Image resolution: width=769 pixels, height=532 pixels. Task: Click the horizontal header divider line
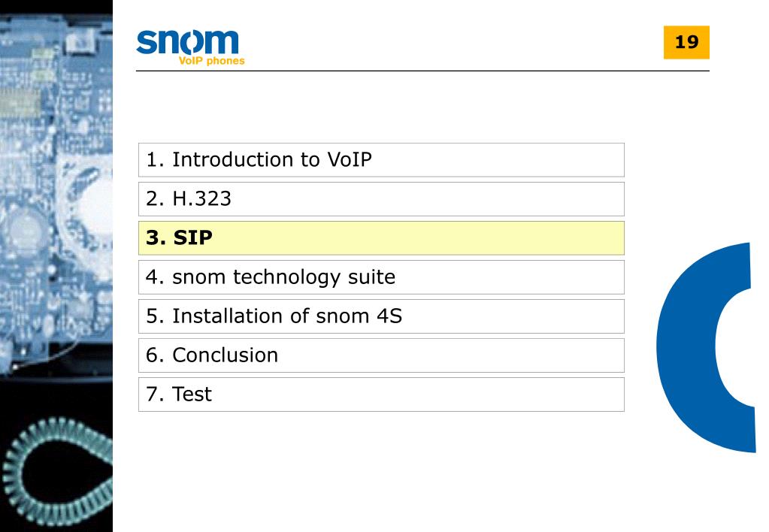tap(422, 71)
